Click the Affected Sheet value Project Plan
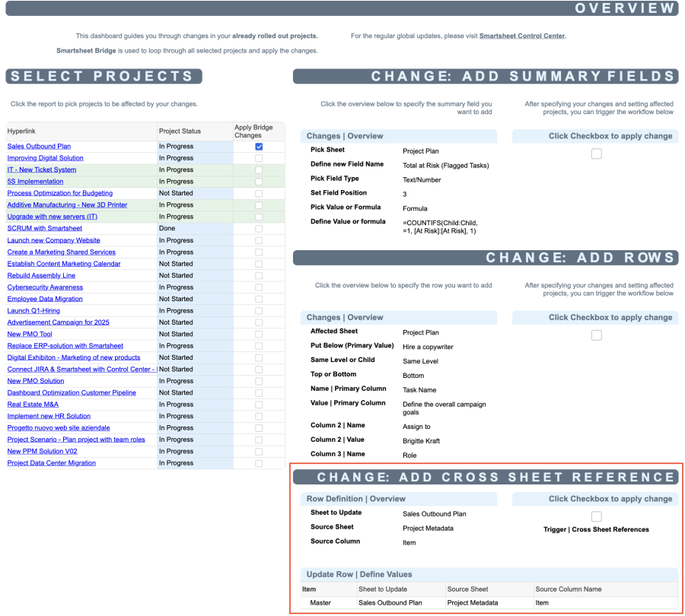The height and width of the screenshot is (616, 685). click(423, 332)
